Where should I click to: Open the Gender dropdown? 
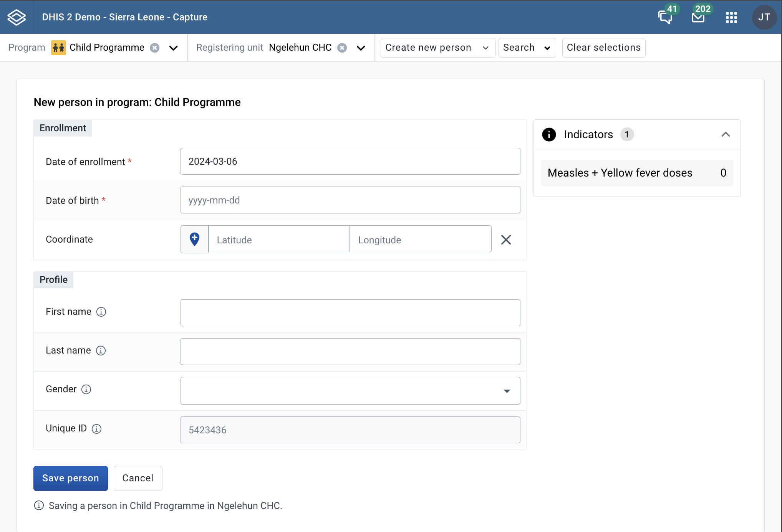point(350,391)
